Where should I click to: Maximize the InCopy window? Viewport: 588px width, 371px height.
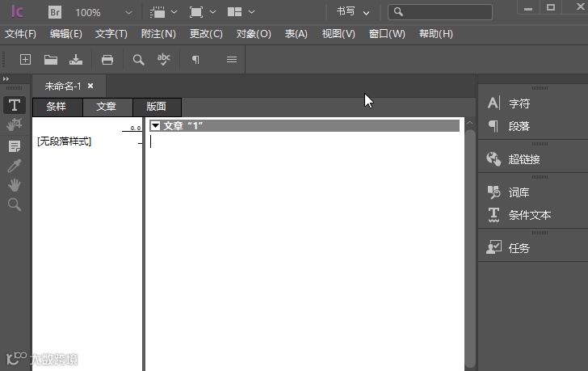click(x=551, y=7)
